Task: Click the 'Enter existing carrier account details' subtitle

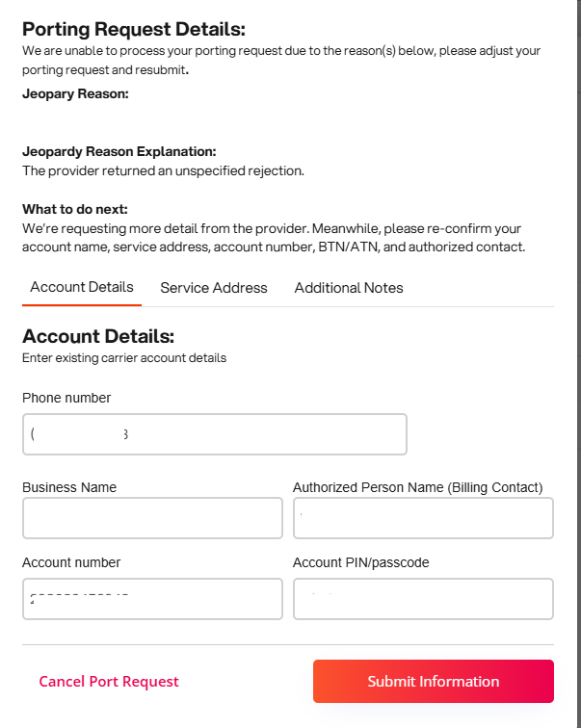Action: coord(124,358)
